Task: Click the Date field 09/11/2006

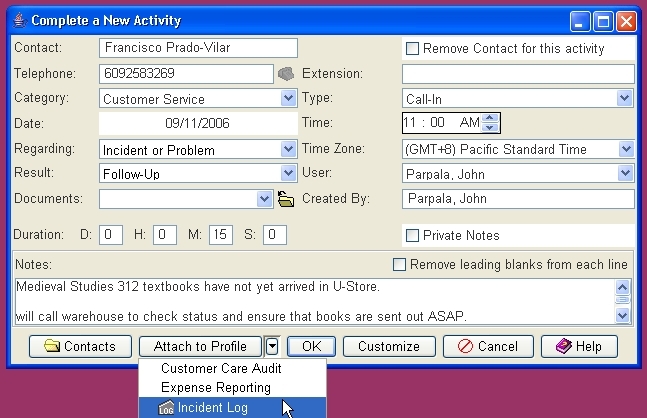Action: coord(198,123)
